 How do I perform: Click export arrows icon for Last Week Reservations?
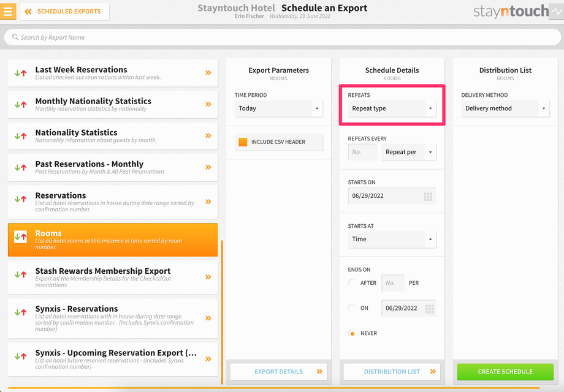pos(20,73)
